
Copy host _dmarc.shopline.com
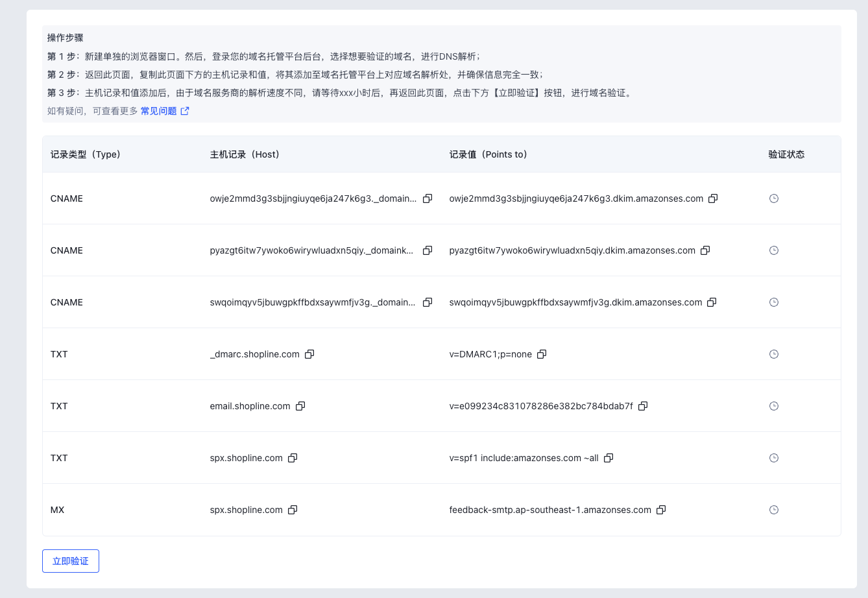coord(309,354)
